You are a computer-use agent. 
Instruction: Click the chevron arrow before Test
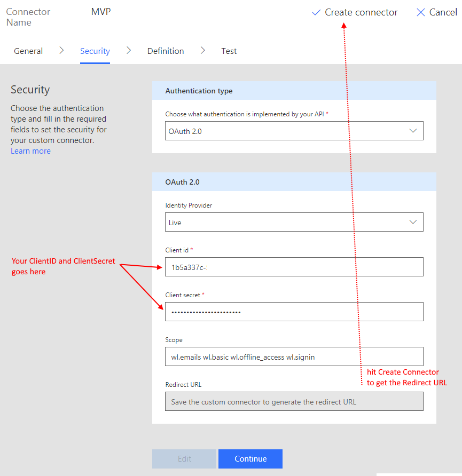tap(203, 50)
